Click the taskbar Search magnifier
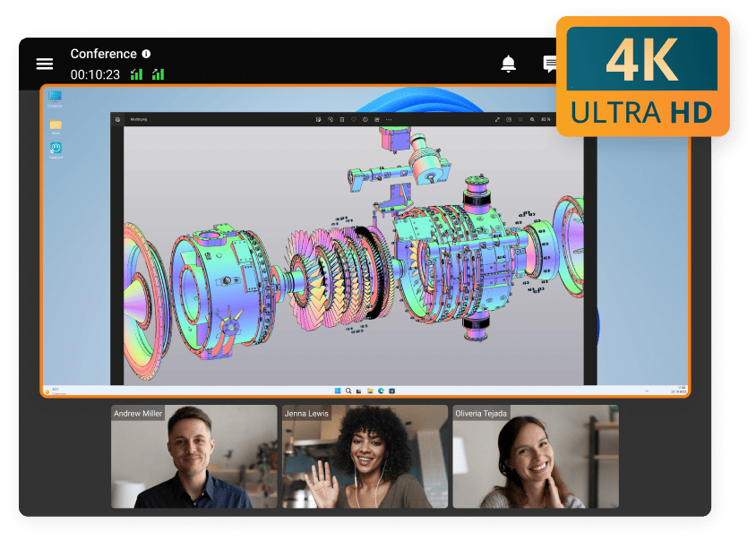 [348, 391]
